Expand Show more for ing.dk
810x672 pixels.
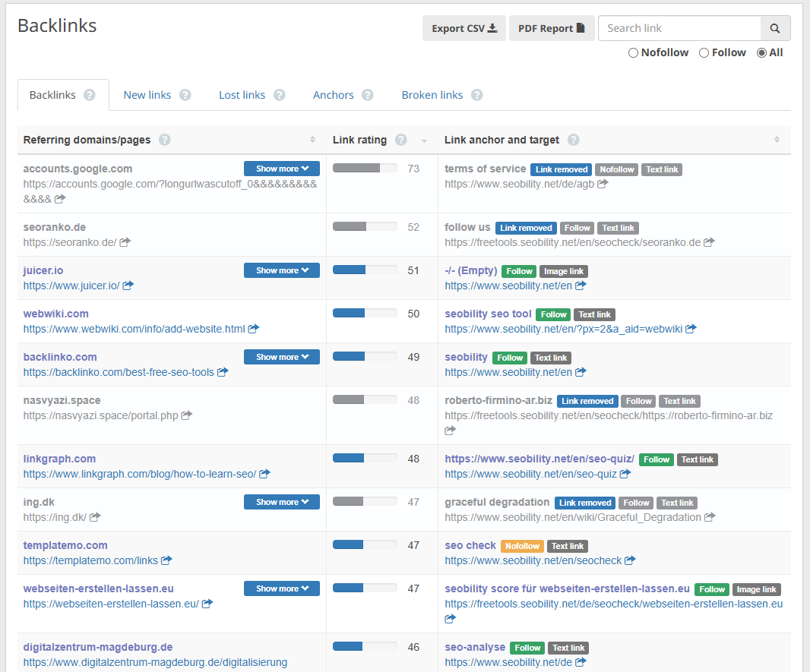click(x=282, y=502)
